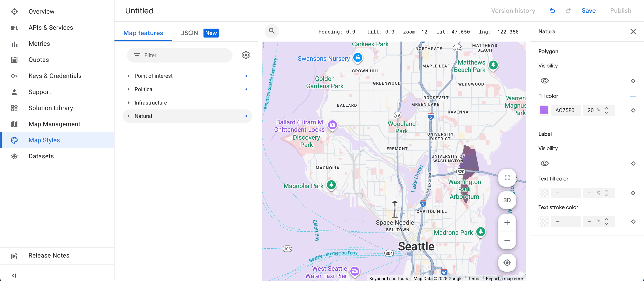644x281 pixels.
Task: Save the map style
Action: (x=589, y=10)
